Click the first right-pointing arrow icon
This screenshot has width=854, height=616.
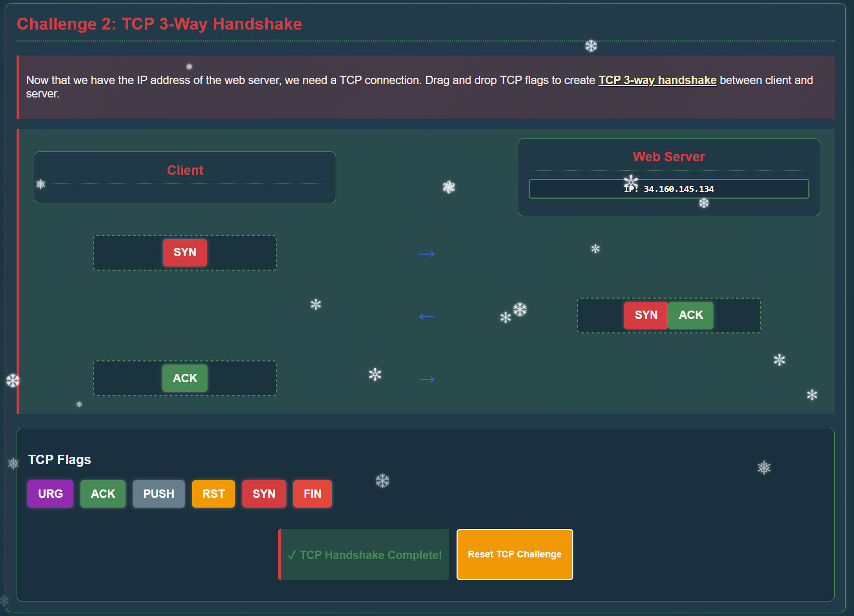pos(426,254)
